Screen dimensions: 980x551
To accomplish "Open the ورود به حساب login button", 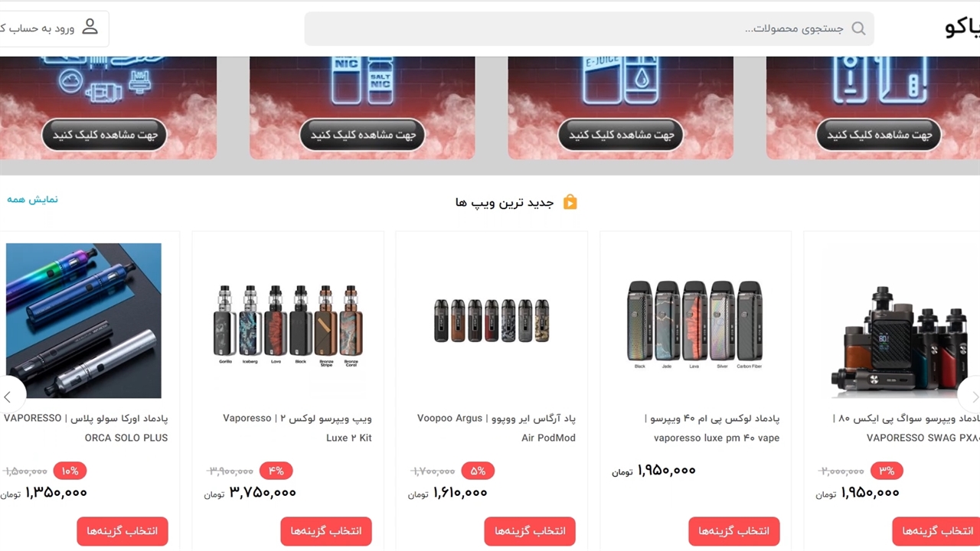I will coord(49,28).
